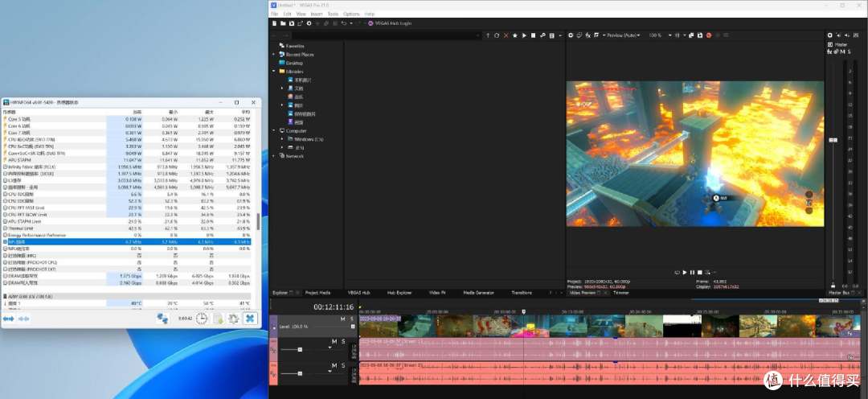Click the Master Bus fader handle
Screen dimensions: 868x399
(833, 140)
